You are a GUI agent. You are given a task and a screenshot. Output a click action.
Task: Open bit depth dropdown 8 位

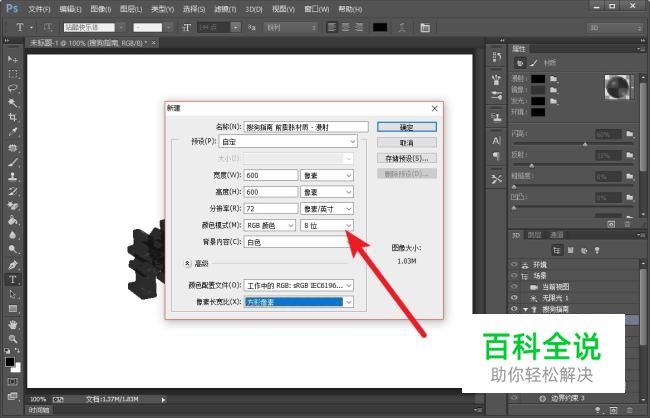pyautogui.click(x=327, y=225)
